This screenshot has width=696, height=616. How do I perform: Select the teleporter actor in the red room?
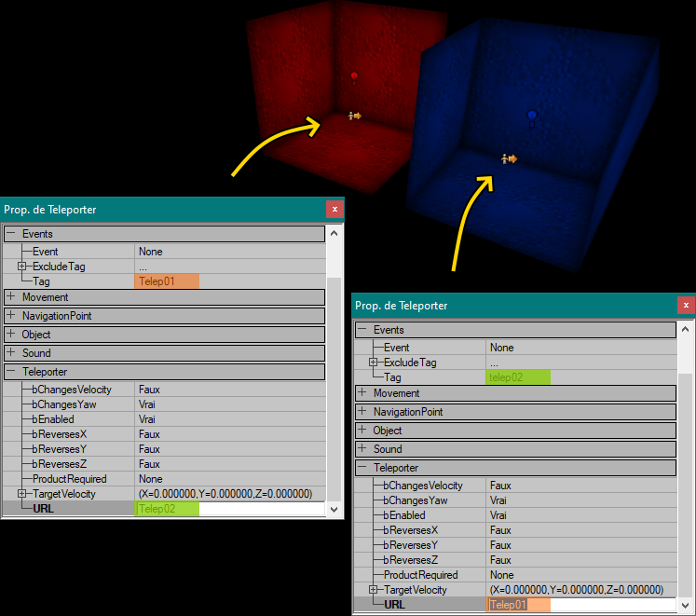(x=354, y=116)
